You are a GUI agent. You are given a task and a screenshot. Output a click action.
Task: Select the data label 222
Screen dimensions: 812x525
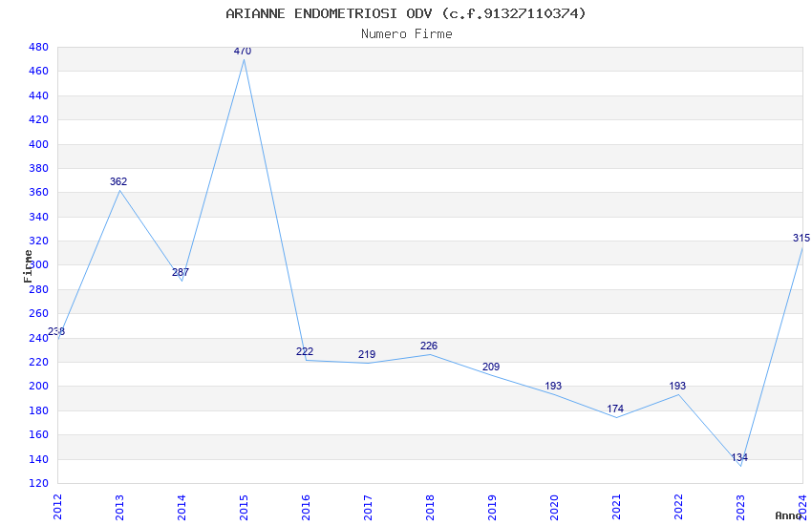[305, 351]
